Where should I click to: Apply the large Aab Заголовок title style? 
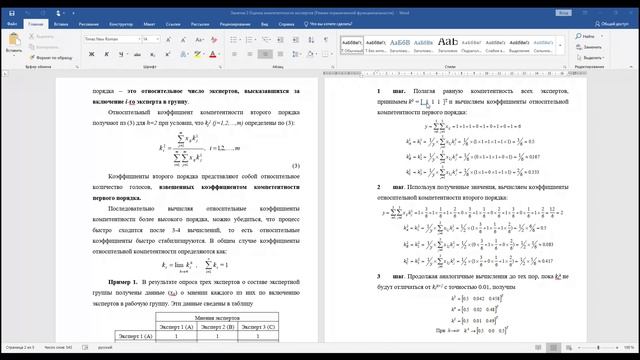[x=448, y=45]
